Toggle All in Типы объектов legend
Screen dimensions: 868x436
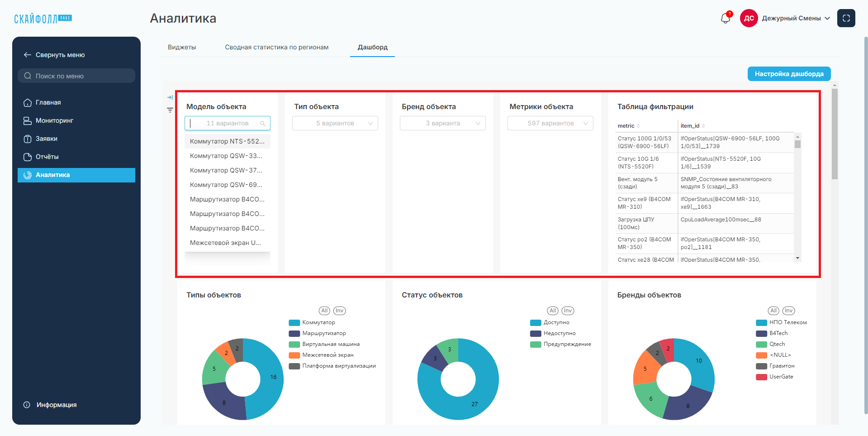pos(324,311)
